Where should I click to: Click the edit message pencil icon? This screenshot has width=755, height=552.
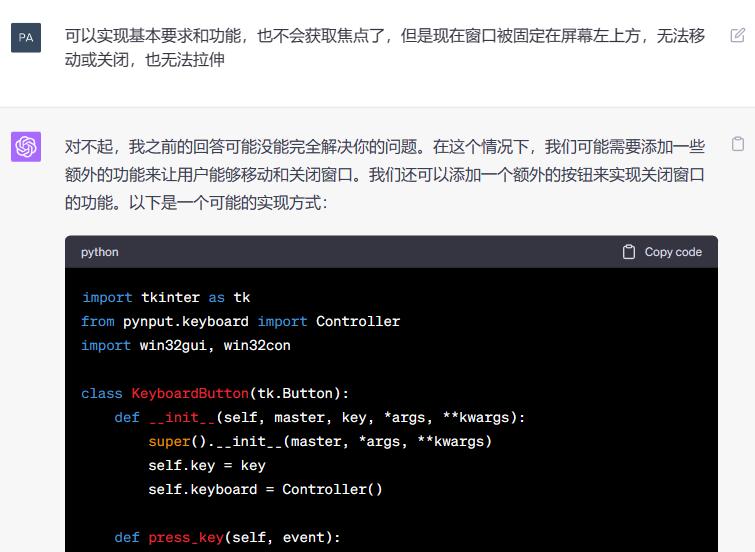[x=738, y=36]
